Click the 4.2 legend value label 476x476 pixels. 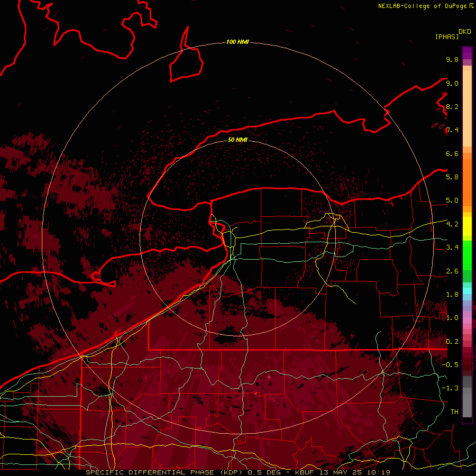tap(452, 224)
